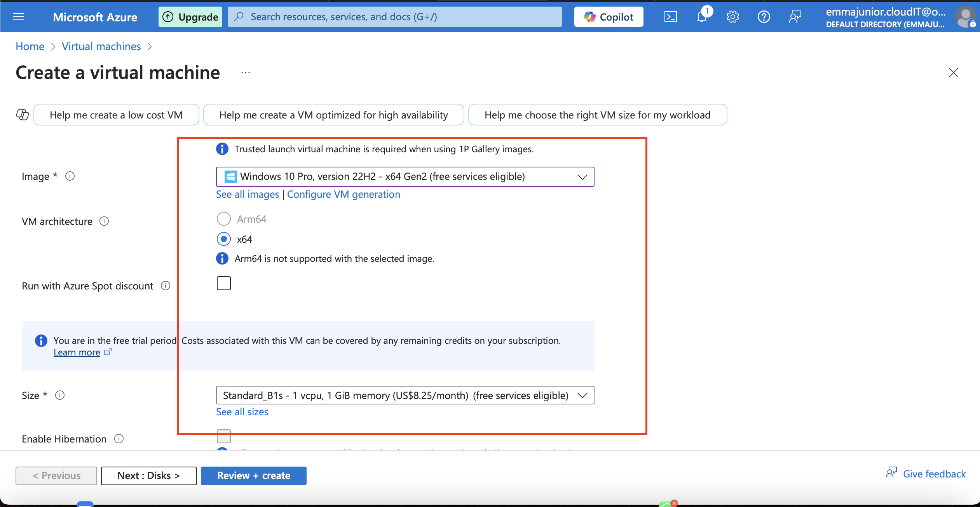Open the Image dropdown Windows 10 Pro
The height and width of the screenshot is (507, 980).
click(405, 177)
